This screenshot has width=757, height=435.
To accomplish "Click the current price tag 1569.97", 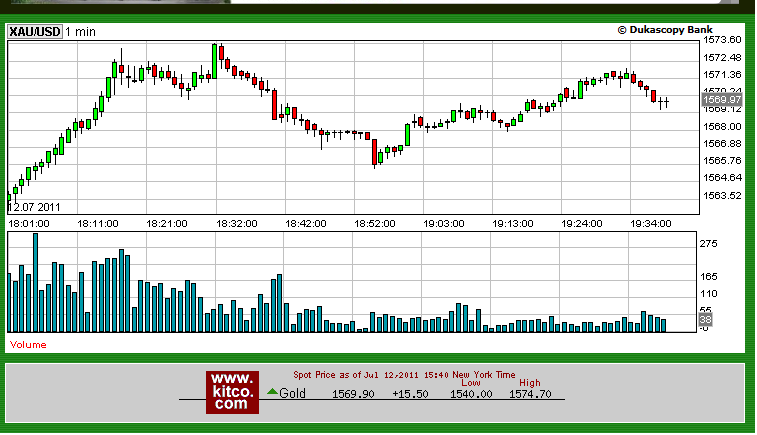I will 721,100.
